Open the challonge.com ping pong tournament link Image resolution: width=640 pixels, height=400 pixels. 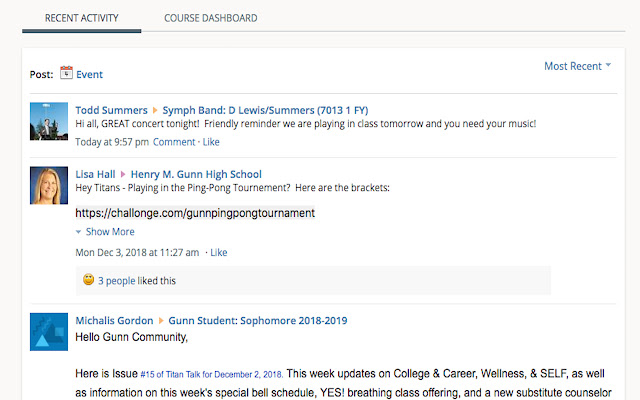click(x=195, y=213)
